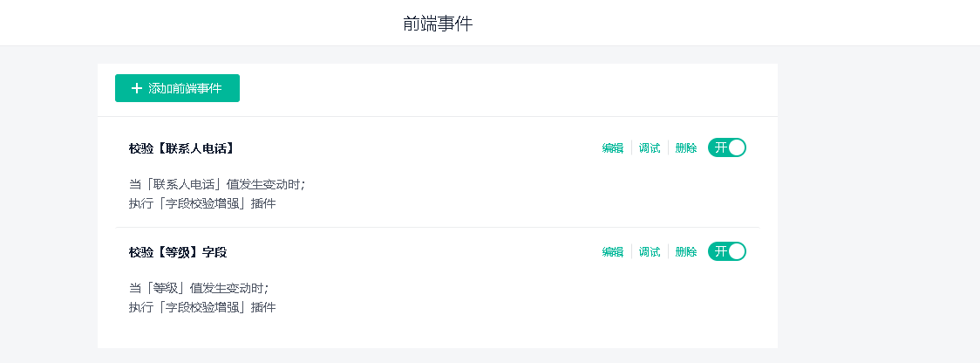980x363 pixels.
Task: Click 执行「字段校验增强」插件 under the 联系人电话 event
Action: [x=202, y=203]
